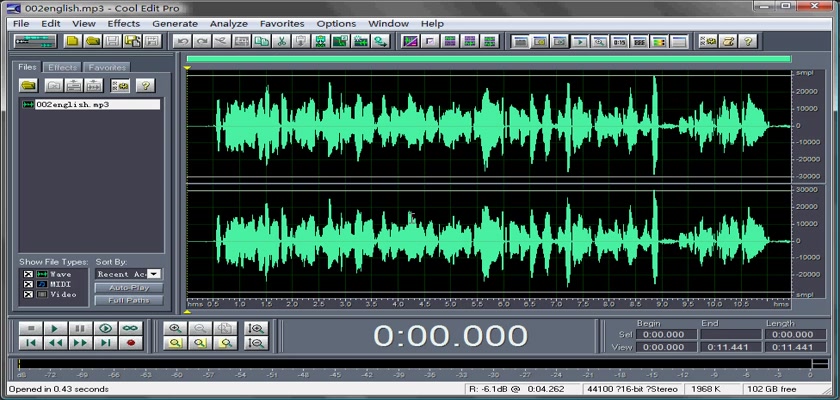This screenshot has height=400, width=840.
Task: Click the Sel End time field
Action: point(731,335)
